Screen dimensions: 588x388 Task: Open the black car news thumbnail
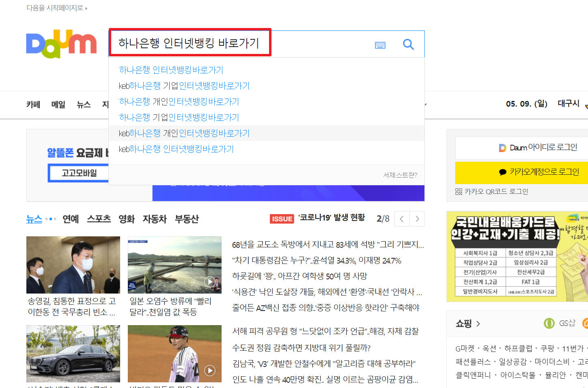click(73, 354)
